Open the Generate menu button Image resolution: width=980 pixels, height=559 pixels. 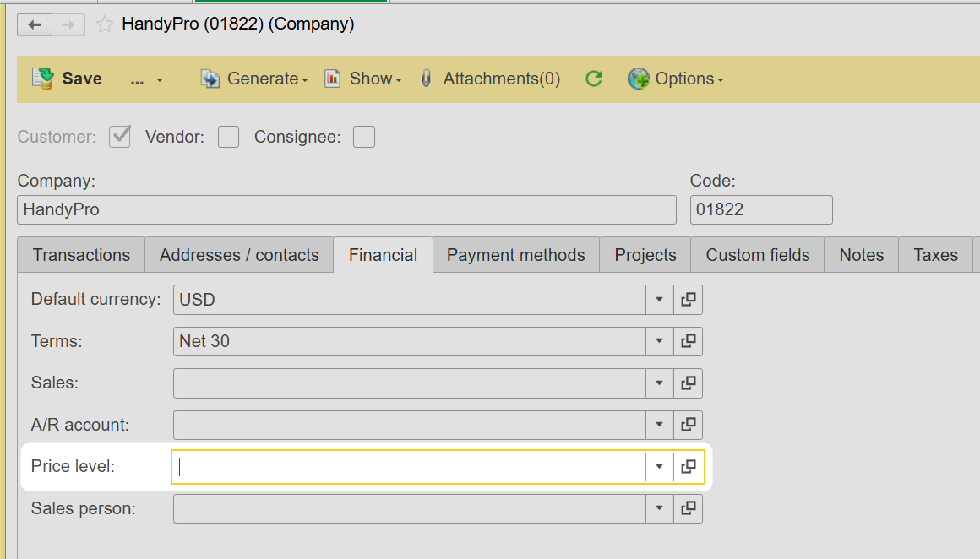[x=254, y=79]
